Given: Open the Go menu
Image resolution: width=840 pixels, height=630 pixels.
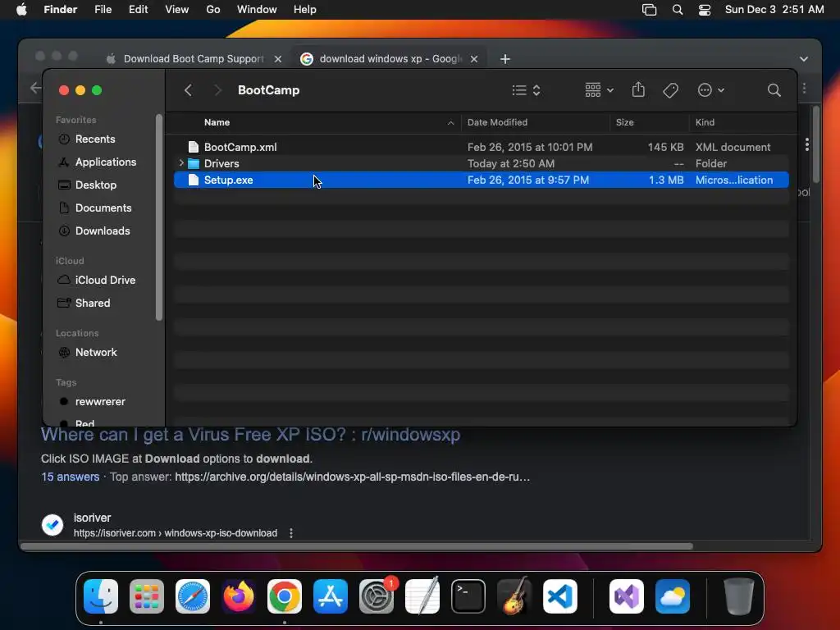Looking at the screenshot, I should tap(213, 10).
